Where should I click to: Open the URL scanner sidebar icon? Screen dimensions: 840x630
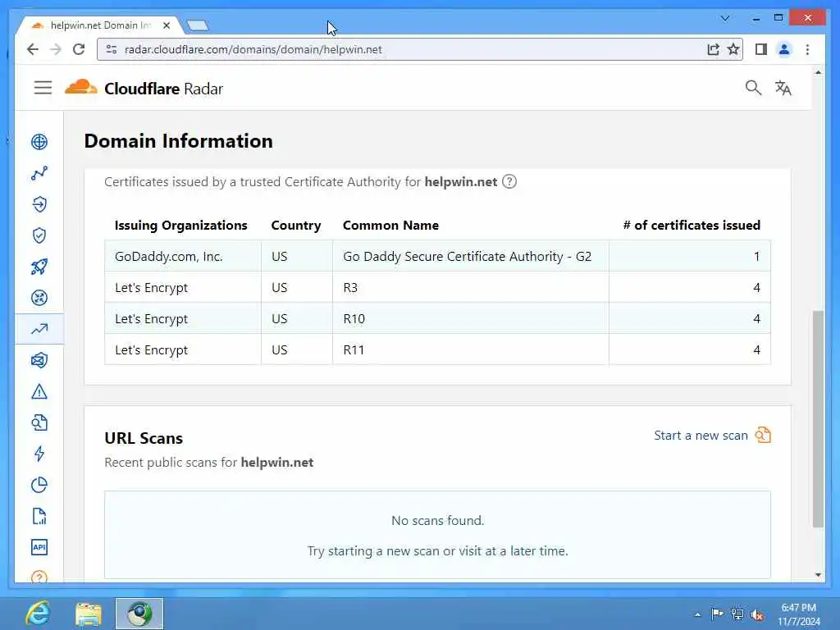[39, 422]
